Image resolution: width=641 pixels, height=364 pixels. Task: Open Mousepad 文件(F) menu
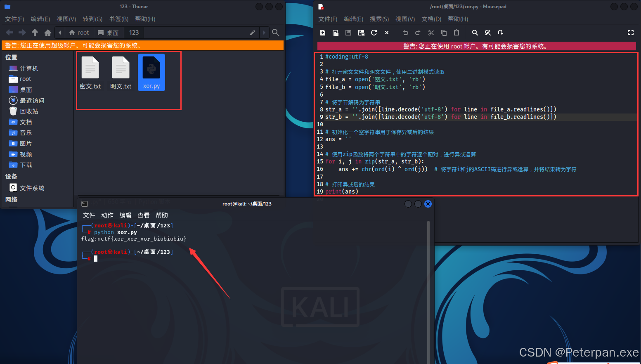pyautogui.click(x=328, y=19)
